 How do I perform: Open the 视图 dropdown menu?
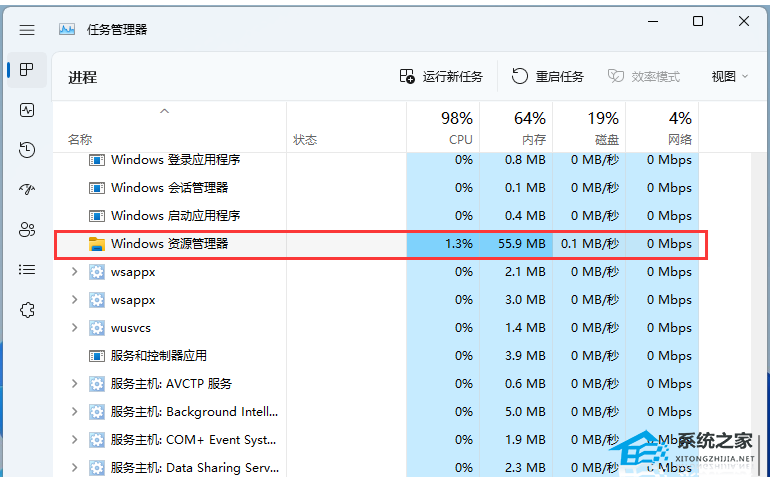pos(730,77)
